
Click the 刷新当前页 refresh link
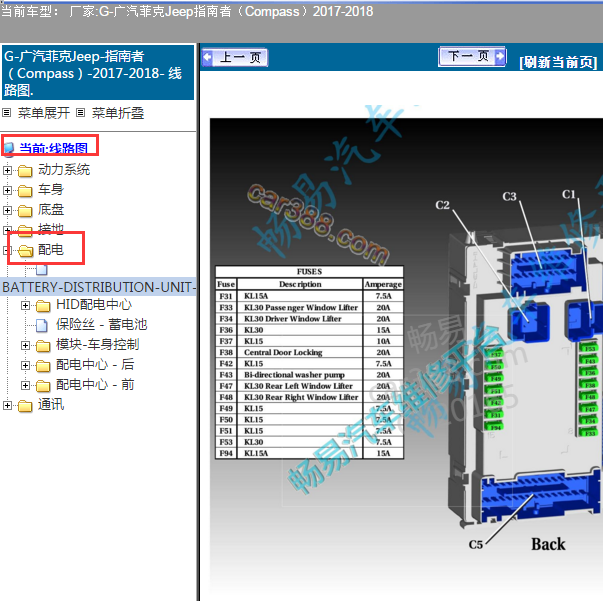[x=558, y=62]
